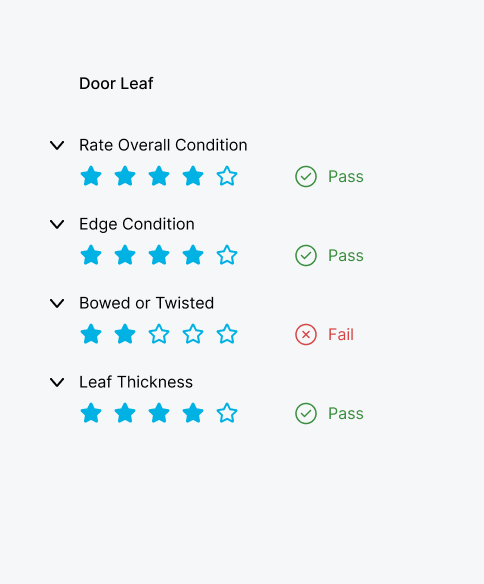Collapse the Rate Overall Condition section
The image size is (484, 584).
pyautogui.click(x=57, y=145)
